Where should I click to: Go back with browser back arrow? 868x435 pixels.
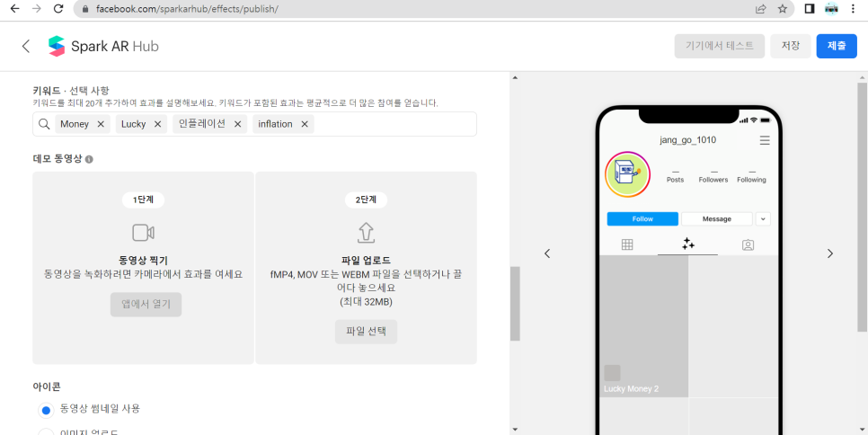(15, 9)
